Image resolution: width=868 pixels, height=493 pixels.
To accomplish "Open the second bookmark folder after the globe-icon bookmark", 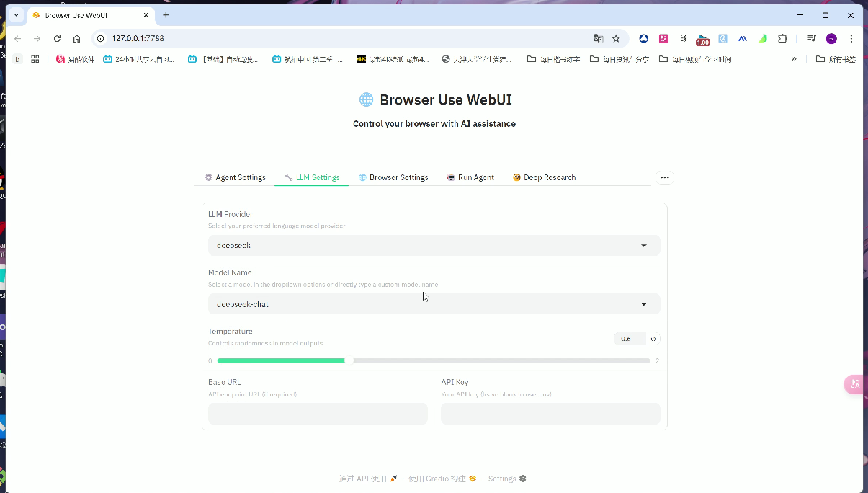I will [x=619, y=59].
